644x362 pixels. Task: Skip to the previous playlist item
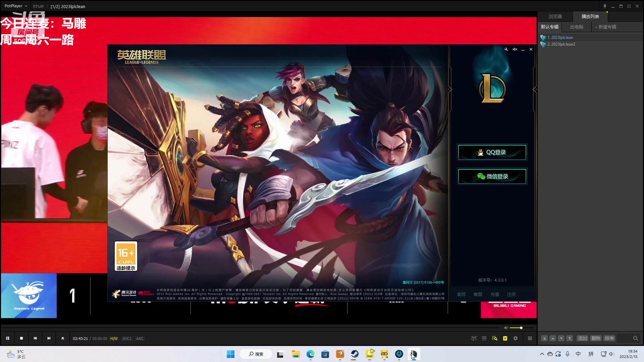coord(35,338)
